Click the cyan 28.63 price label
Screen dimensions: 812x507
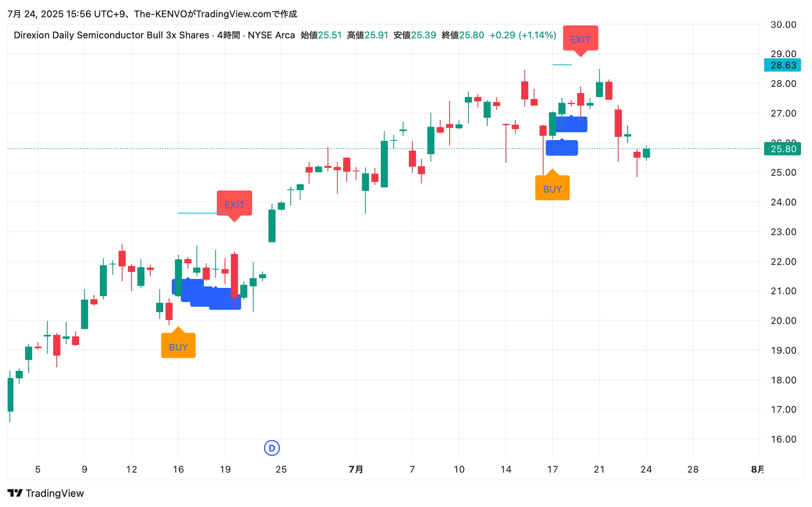point(782,65)
